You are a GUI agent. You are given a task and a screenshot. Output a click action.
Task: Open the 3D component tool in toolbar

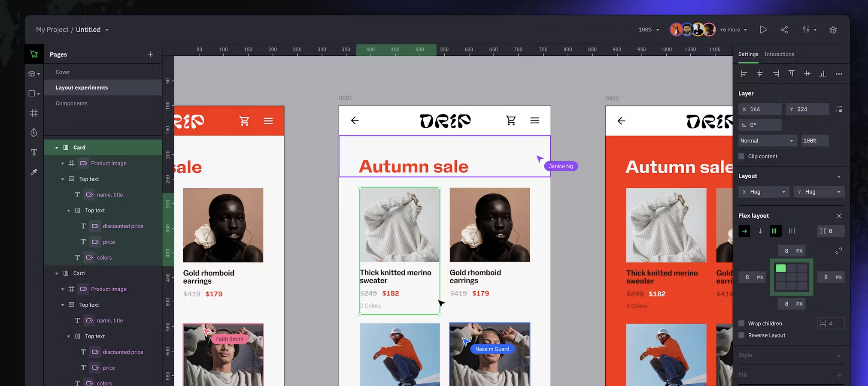[x=34, y=74]
